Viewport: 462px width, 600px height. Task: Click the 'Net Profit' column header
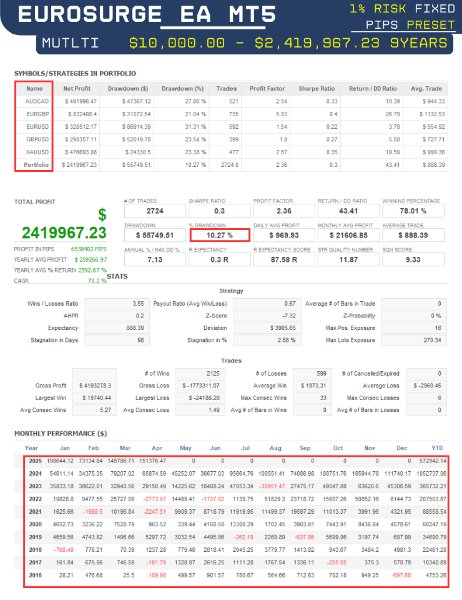coord(77,88)
